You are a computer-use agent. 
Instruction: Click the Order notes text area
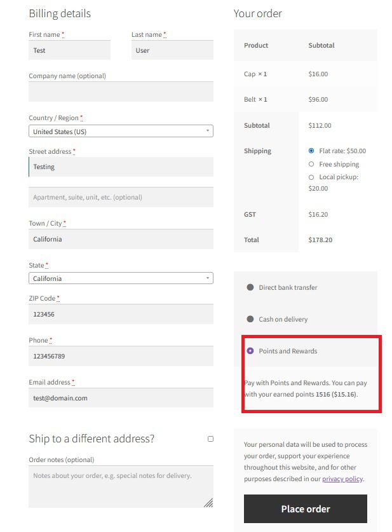[121, 486]
